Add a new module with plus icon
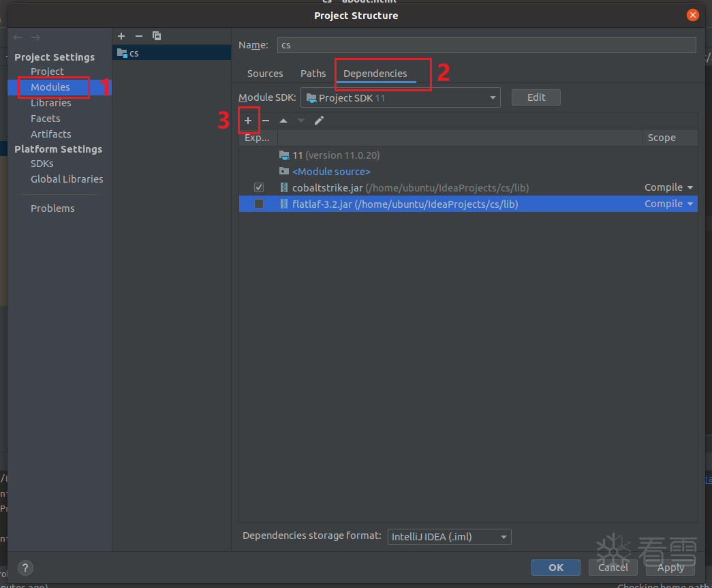This screenshot has width=712, height=588. point(121,36)
